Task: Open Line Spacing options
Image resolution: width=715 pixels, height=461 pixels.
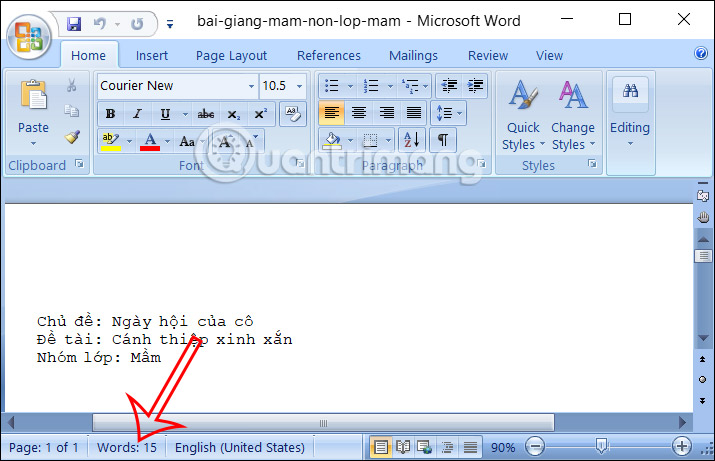Action: pyautogui.click(x=449, y=113)
